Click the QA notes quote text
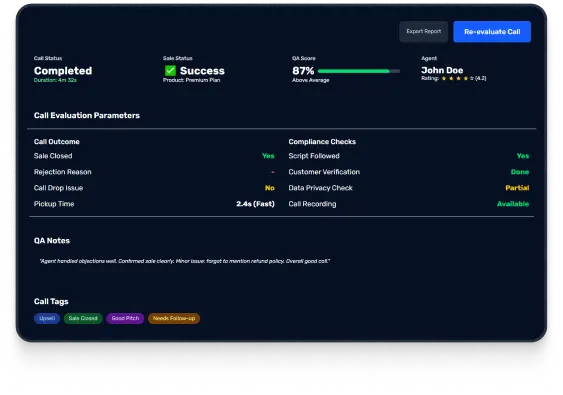Viewport: 563px width, 395px height. click(x=185, y=261)
